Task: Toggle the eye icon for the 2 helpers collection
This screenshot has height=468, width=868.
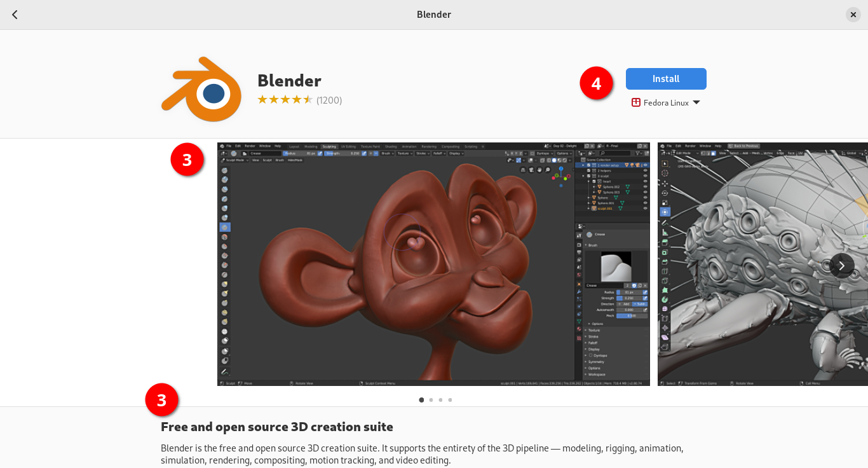Action: tap(645, 171)
